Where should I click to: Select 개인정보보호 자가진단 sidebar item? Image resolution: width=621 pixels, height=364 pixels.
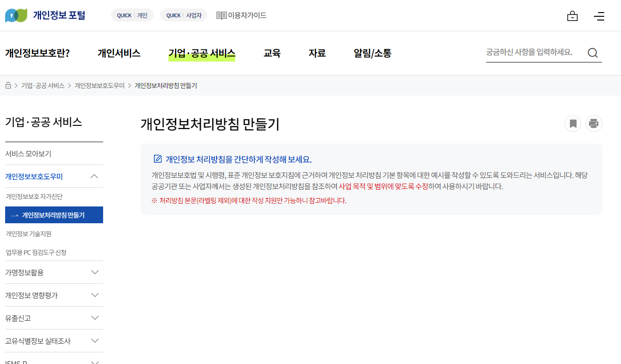pyautogui.click(x=34, y=197)
